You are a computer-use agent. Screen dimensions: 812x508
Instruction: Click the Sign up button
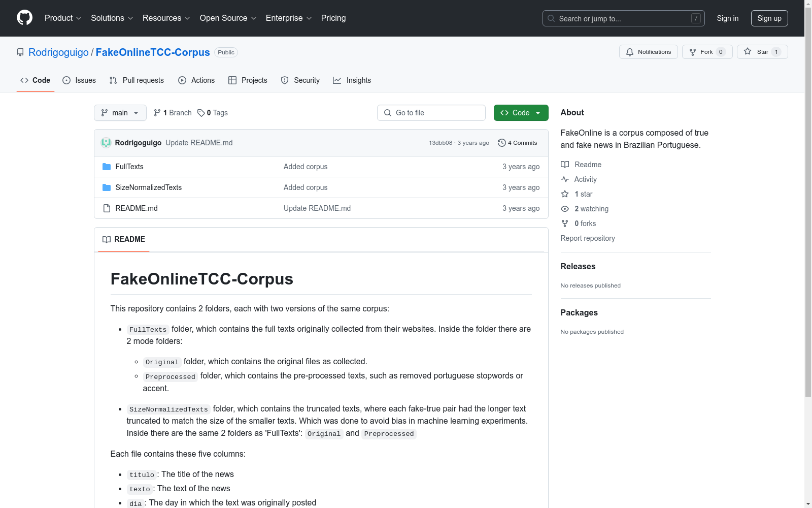click(769, 18)
